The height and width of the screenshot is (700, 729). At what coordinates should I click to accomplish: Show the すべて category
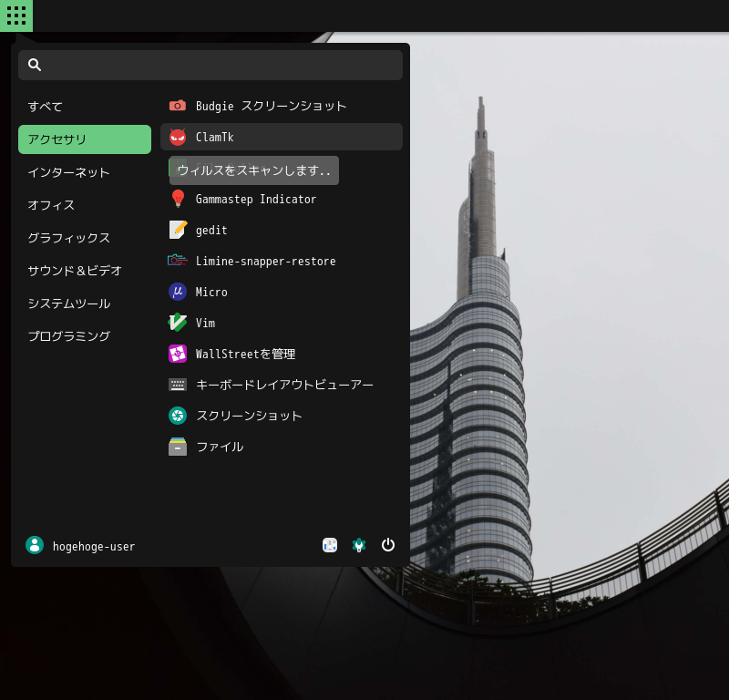pos(85,107)
